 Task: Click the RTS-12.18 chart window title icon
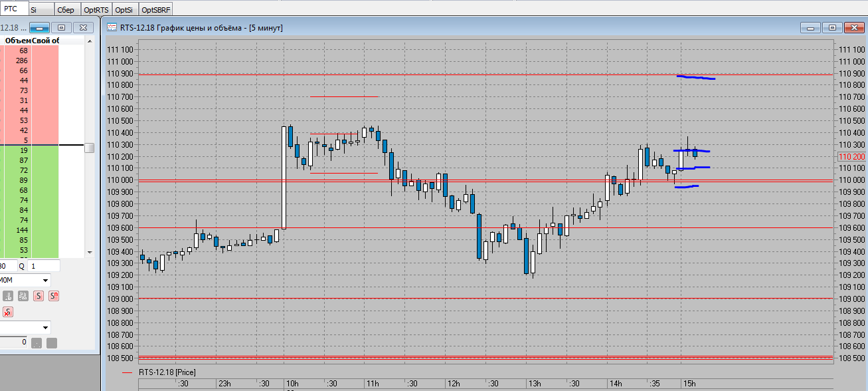pos(111,28)
